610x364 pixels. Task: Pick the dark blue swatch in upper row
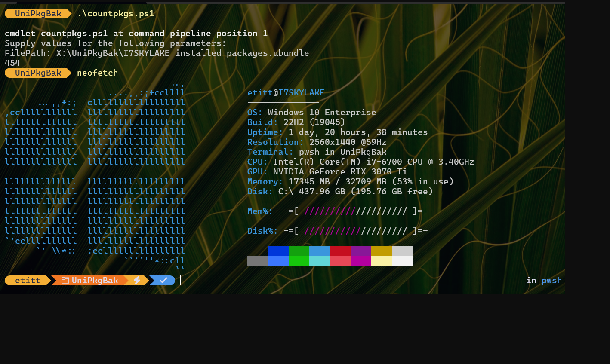tap(278, 251)
